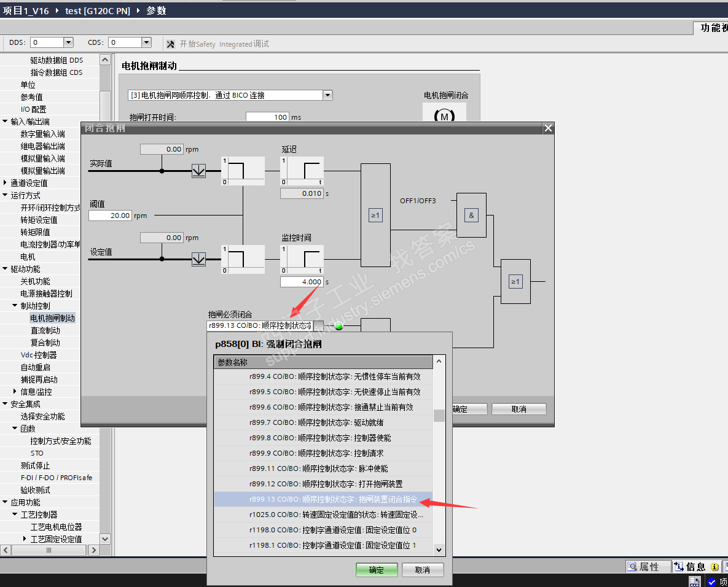
Task: Click 取消 in the brake closing dialog
Action: point(519,409)
